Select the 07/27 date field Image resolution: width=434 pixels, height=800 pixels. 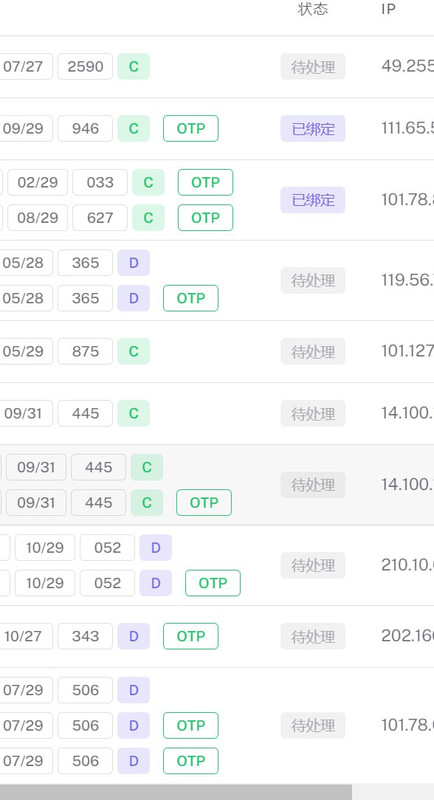[x=25, y=66]
